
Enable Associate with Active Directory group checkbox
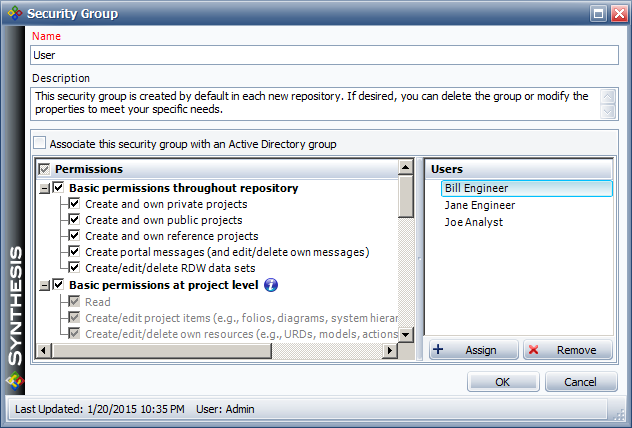[x=40, y=144]
